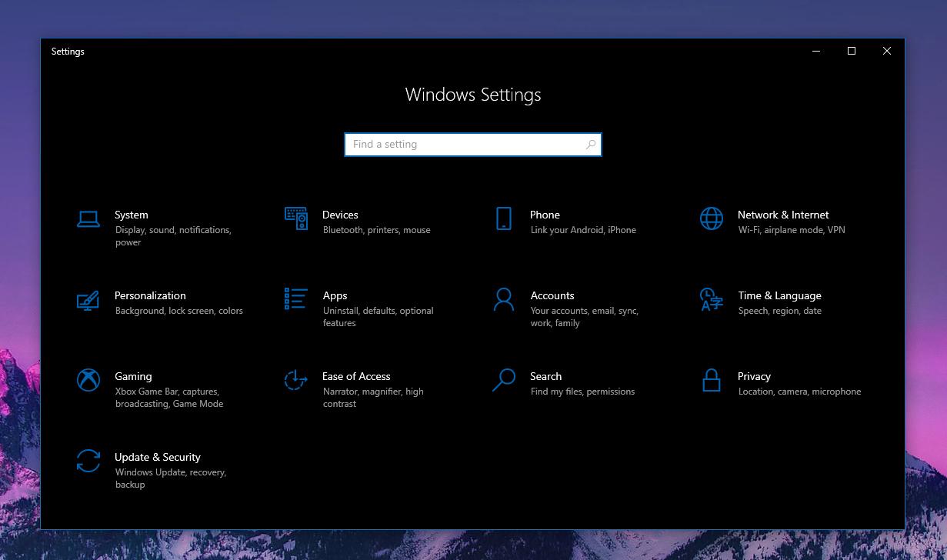This screenshot has width=947, height=560.
Task: Click "Uninstall, defaults, optional features" description
Action: (x=378, y=317)
